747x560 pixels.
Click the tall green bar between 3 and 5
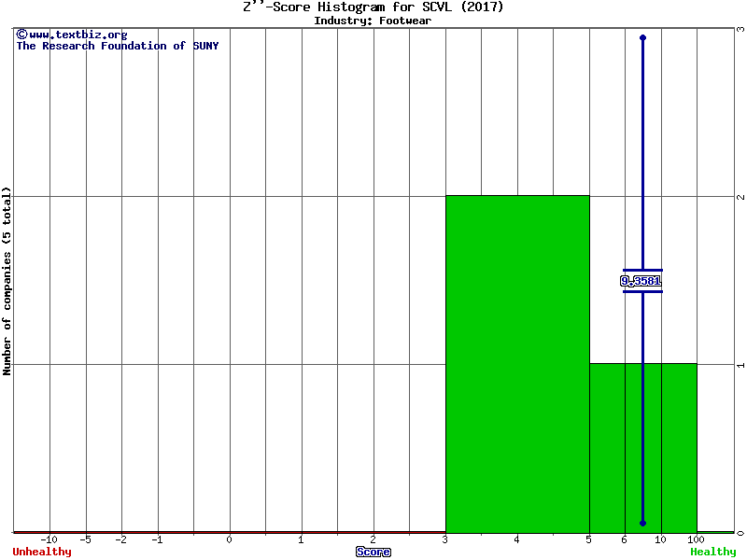[517, 364]
